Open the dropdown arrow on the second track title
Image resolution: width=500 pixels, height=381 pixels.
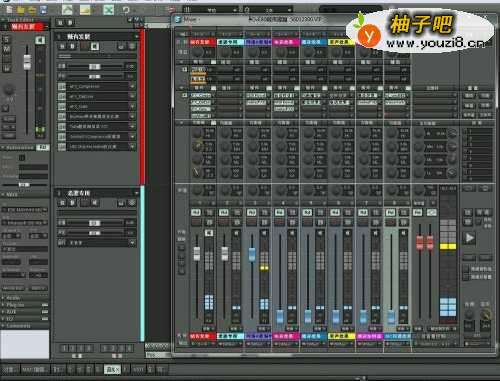[136, 193]
